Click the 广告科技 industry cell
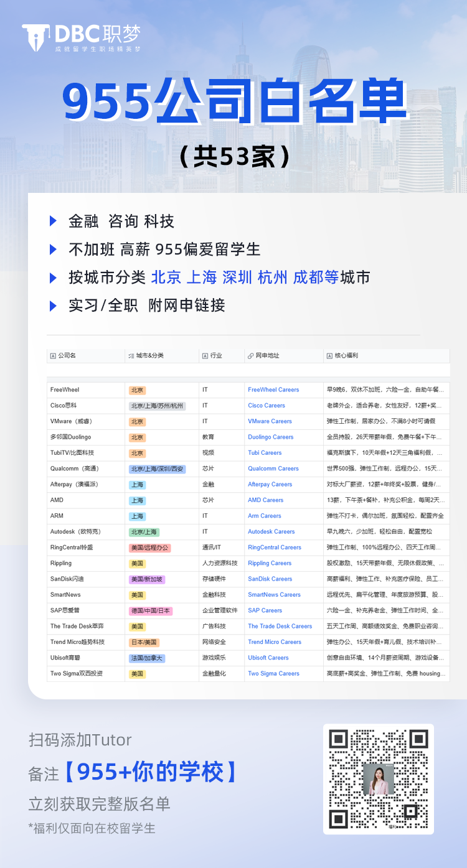Screen dimensions: 467x868 (222, 627)
